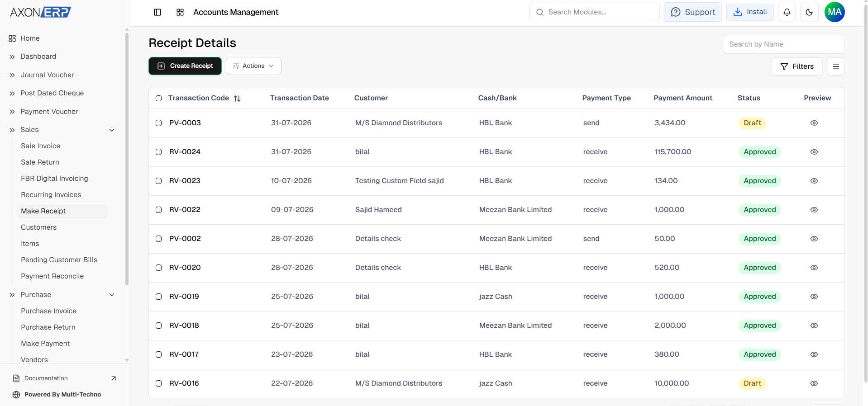The width and height of the screenshot is (868, 406).
Task: Focus the Search by Name field
Action: [x=784, y=44]
